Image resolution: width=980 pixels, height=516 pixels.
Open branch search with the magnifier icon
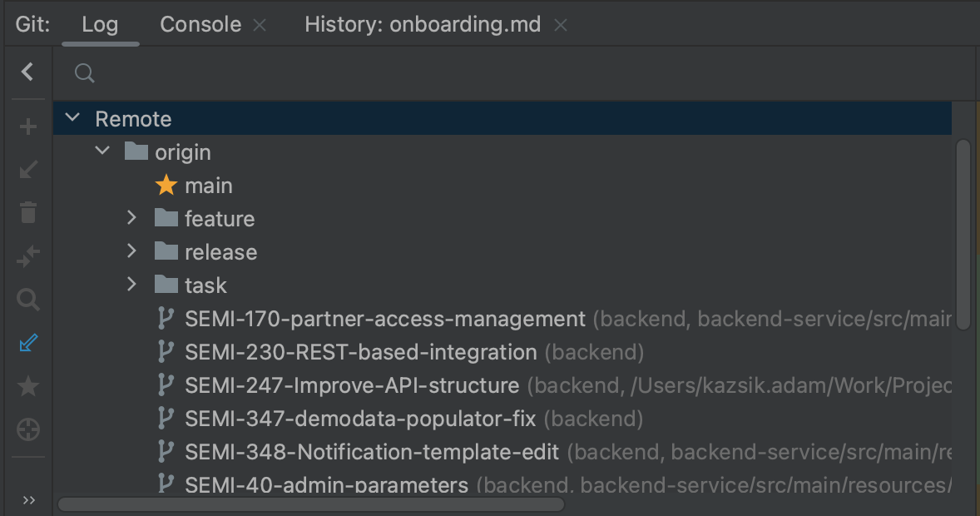click(x=27, y=299)
